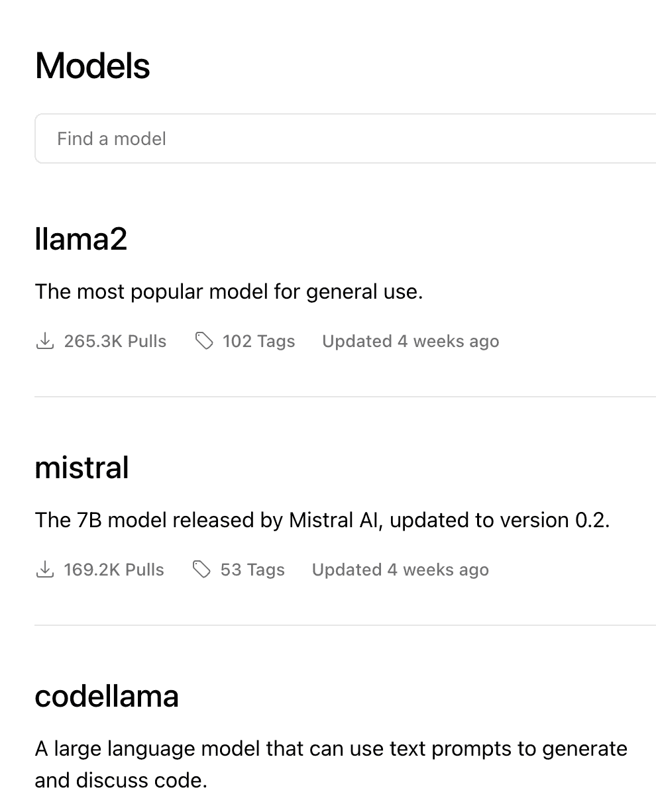
Task: Open the codellama model page
Action: coord(107,696)
